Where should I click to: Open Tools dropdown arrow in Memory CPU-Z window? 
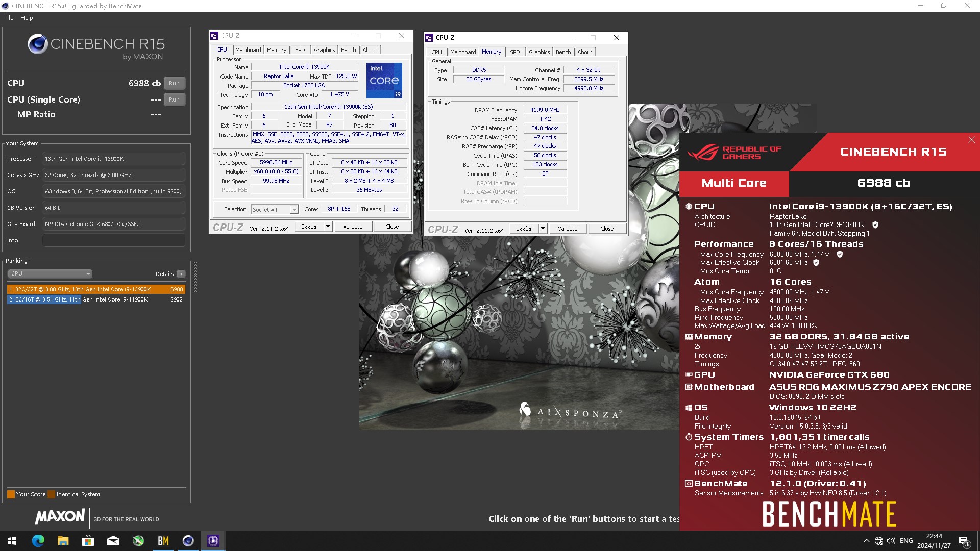coord(543,229)
